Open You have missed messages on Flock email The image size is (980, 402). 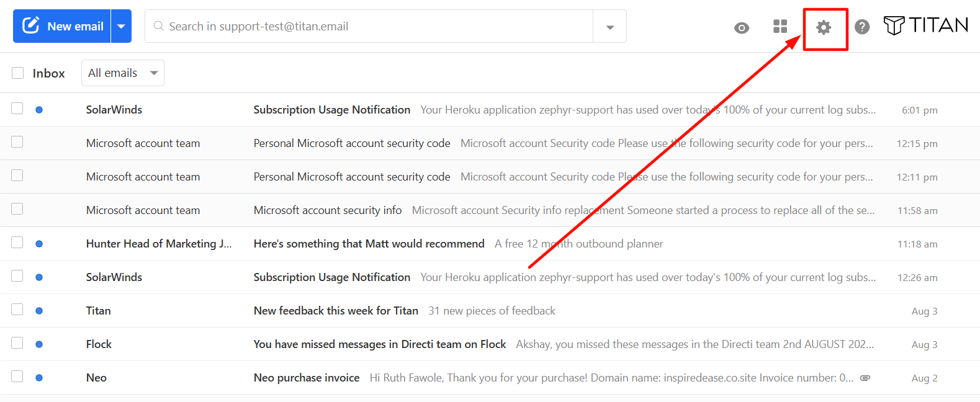point(490,344)
